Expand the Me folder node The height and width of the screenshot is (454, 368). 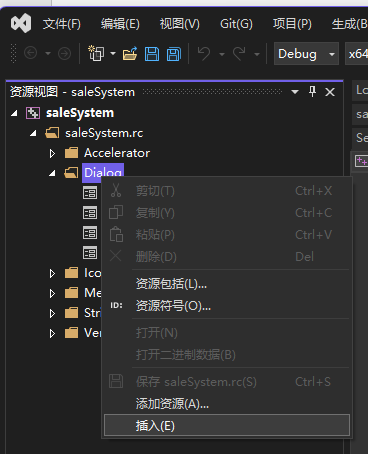click(52, 293)
